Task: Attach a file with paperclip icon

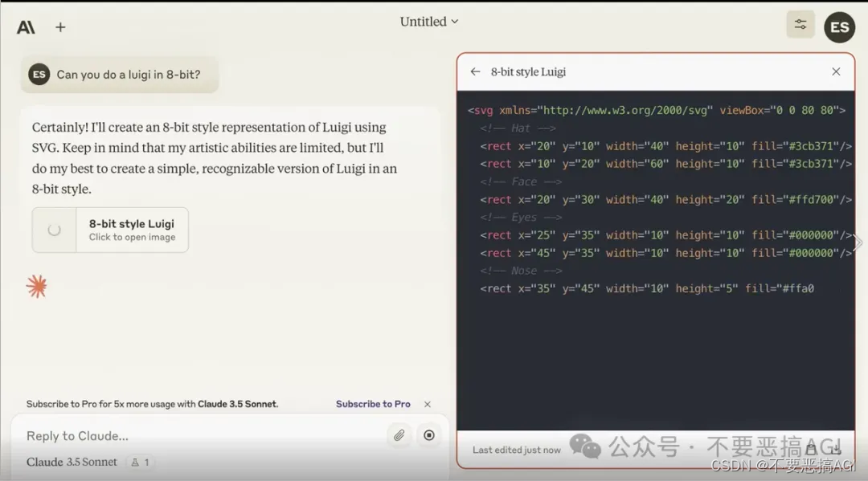Action: 399,436
